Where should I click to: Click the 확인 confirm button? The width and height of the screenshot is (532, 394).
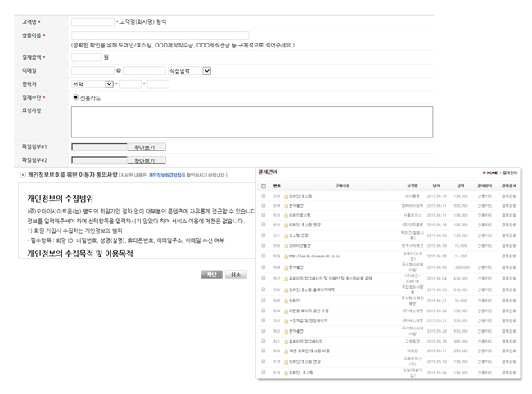pos(211,275)
